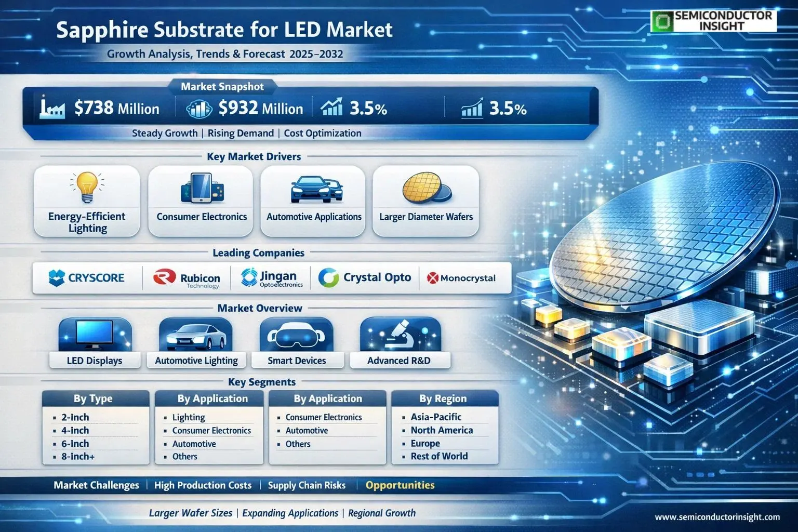This screenshot has height=532, width=798.
Task: Click the Automotive Lighting label
Action: tap(196, 361)
